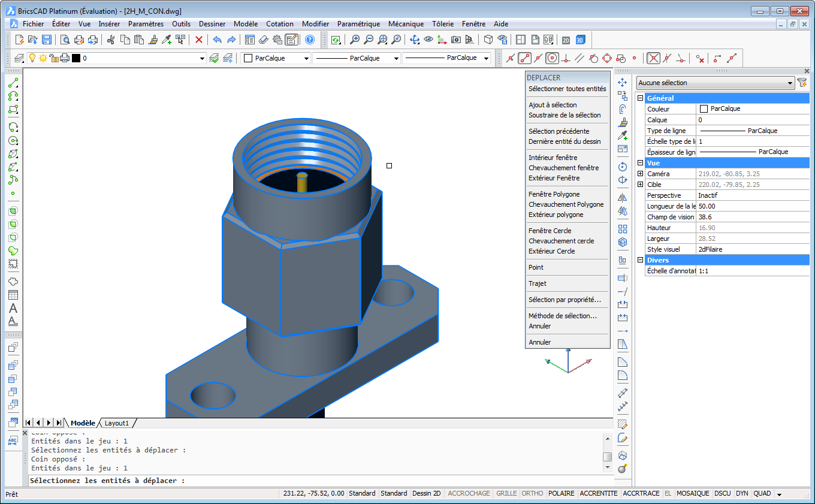Switch to the Layout1 tab
Image resolution: width=815 pixels, height=504 pixels.
(117, 423)
